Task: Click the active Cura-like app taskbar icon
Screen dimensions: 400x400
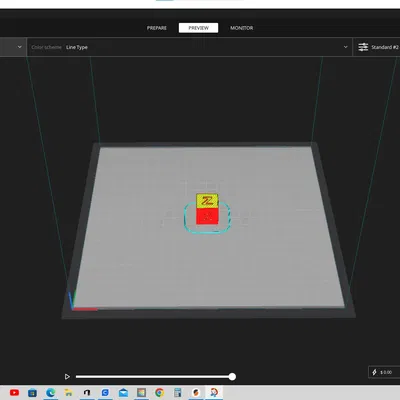Action: (214, 393)
